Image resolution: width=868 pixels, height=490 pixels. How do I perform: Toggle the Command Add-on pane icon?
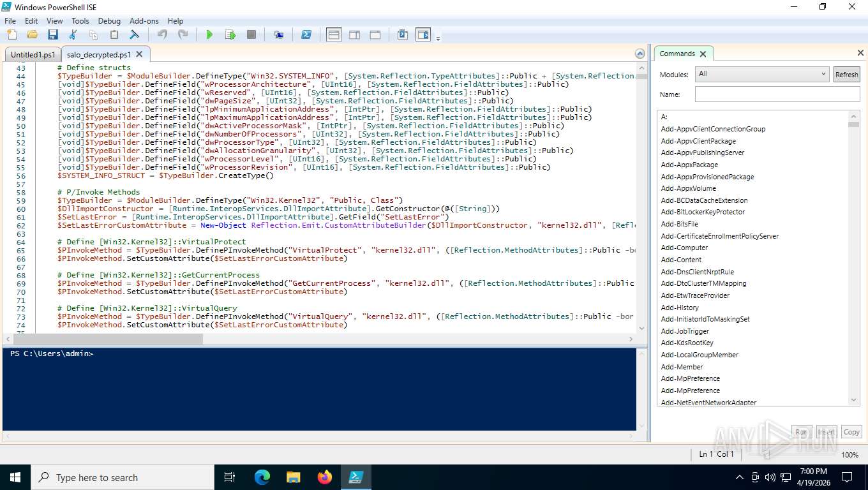[423, 34]
